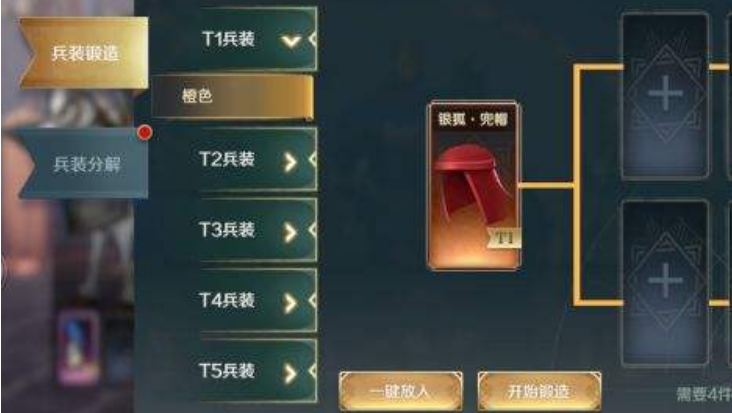Select the 橙色 quality filter
The height and width of the screenshot is (413, 732).
[x=232, y=97]
